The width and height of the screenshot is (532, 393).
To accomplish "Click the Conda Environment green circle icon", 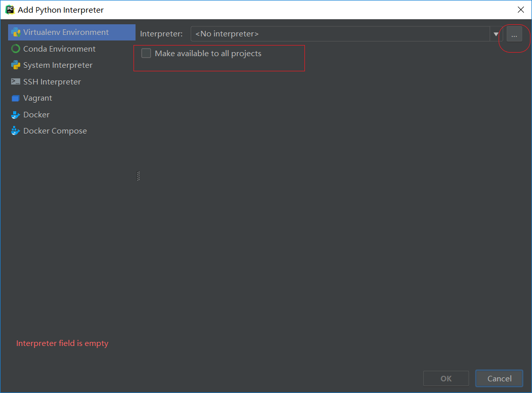I will tap(16, 49).
